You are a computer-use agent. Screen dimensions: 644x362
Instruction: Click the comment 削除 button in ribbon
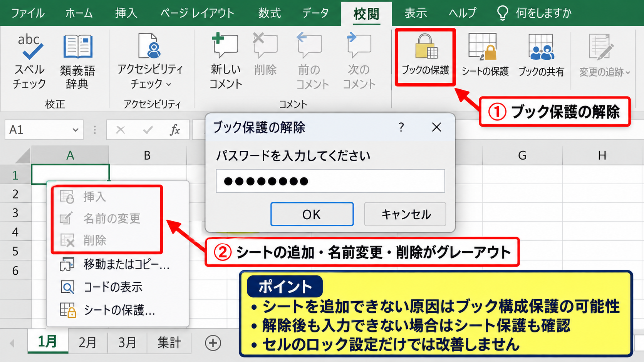point(265,54)
